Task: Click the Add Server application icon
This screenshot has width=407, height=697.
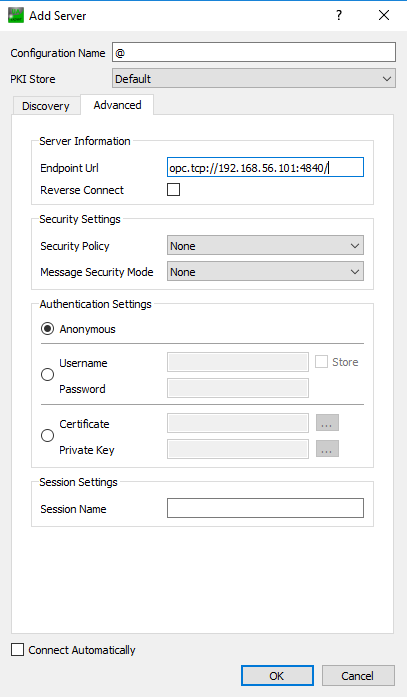Action: point(16,16)
